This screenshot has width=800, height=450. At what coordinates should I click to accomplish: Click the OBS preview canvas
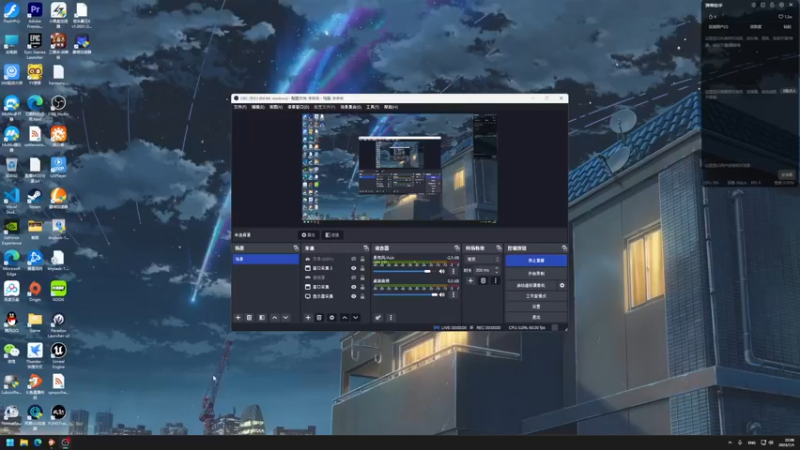[399, 168]
